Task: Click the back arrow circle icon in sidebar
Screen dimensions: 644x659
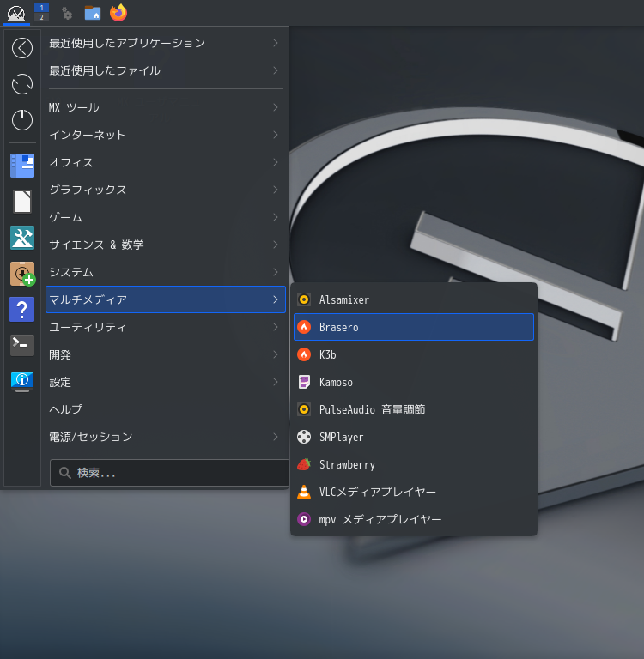Action: coord(22,48)
